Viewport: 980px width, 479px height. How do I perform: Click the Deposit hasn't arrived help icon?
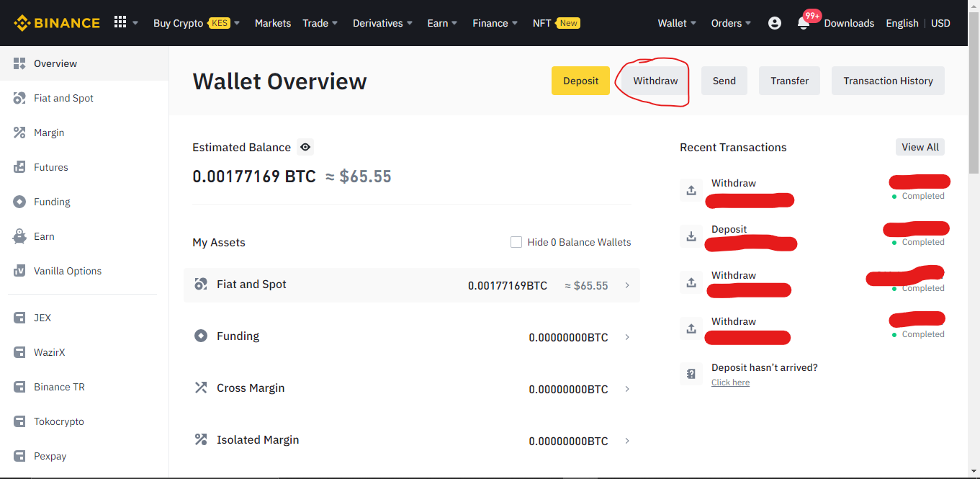point(691,375)
